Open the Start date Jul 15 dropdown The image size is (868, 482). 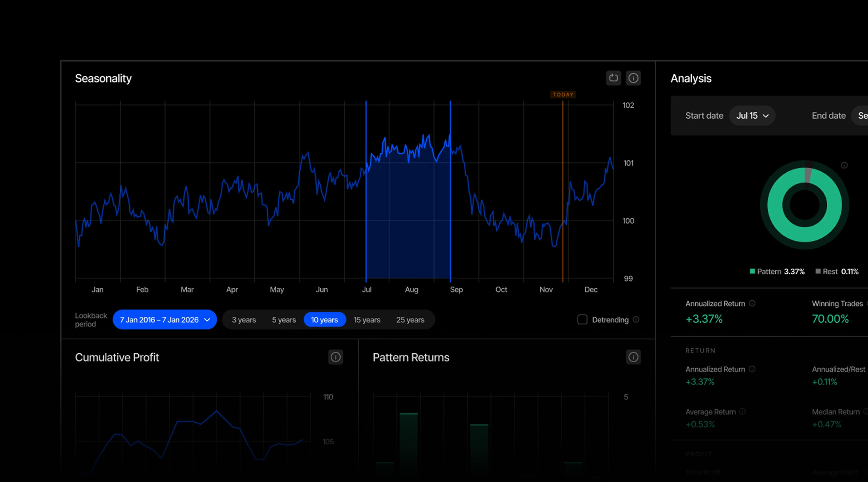click(x=752, y=116)
